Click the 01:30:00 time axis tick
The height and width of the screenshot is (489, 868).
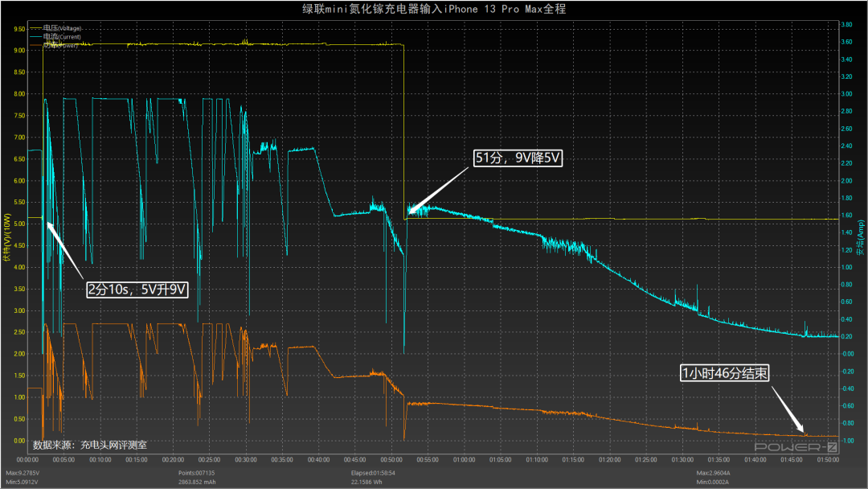pyautogui.click(x=682, y=460)
